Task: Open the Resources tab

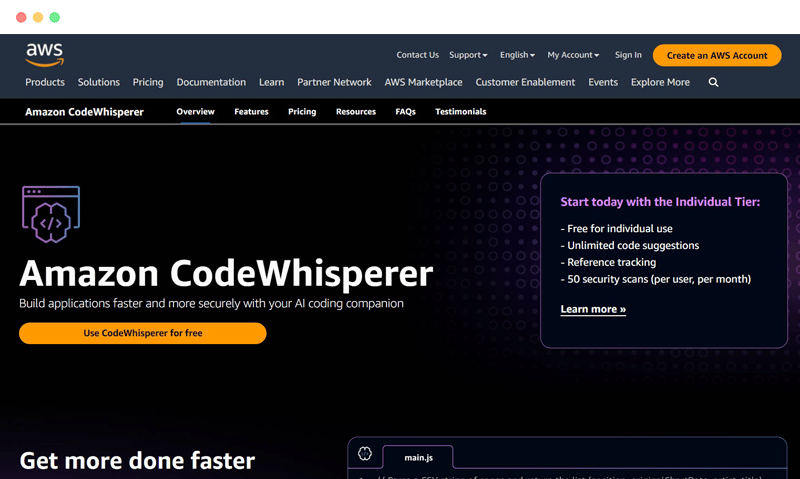Action: pyautogui.click(x=356, y=112)
